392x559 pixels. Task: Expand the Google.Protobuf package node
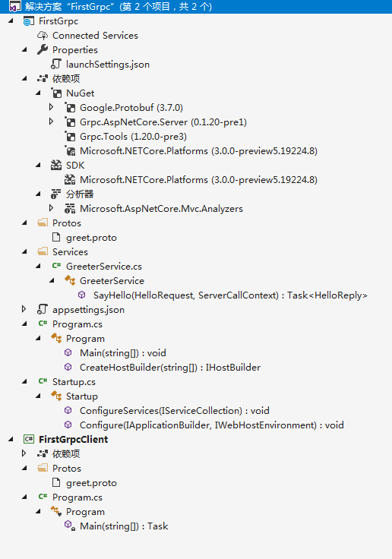pyautogui.click(x=52, y=107)
